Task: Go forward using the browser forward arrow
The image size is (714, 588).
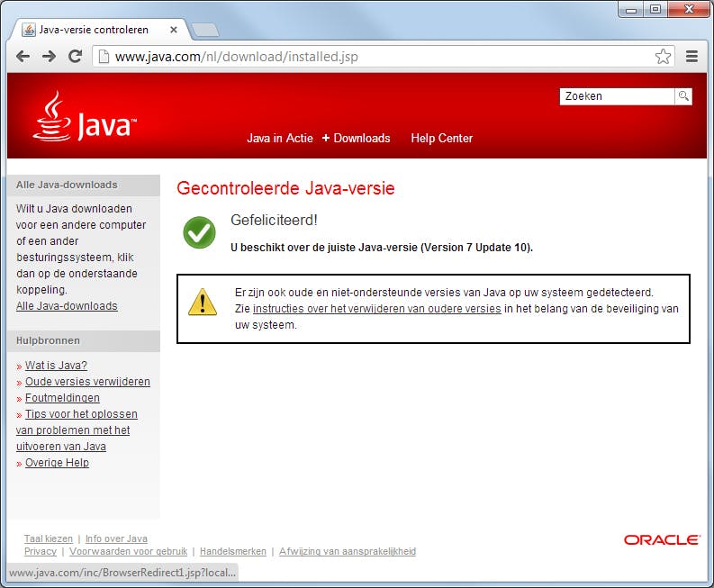Action: 49,57
